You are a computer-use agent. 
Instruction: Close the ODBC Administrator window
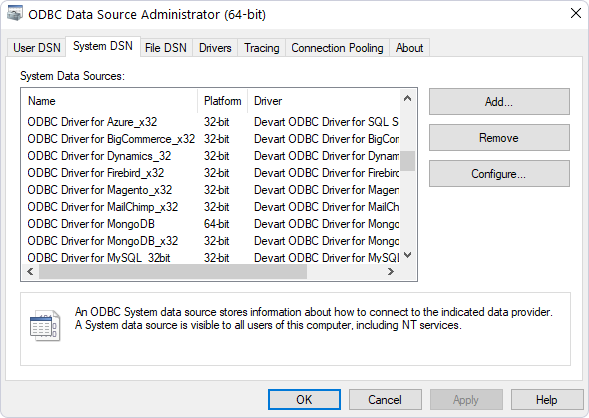(x=575, y=14)
